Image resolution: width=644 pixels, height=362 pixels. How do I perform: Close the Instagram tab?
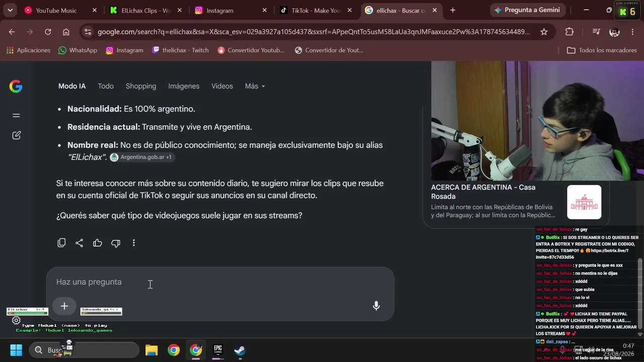click(265, 10)
